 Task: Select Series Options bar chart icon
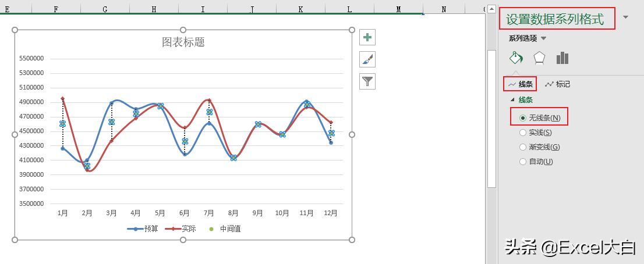(x=562, y=58)
